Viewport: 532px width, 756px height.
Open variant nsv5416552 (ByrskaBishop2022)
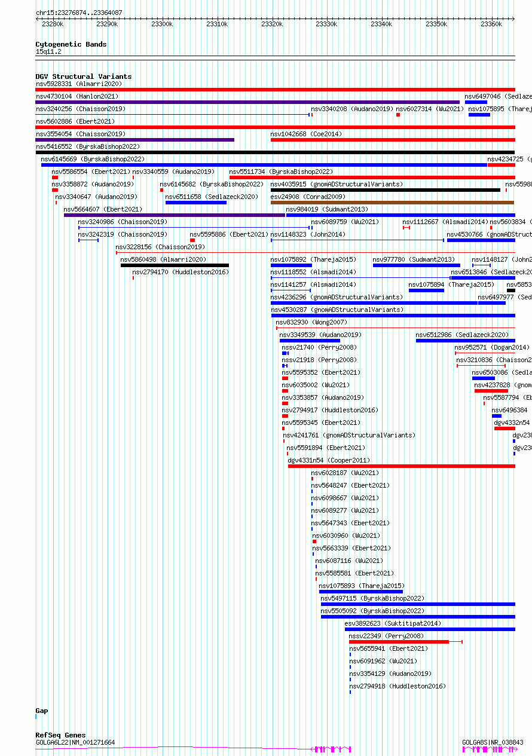click(87, 146)
